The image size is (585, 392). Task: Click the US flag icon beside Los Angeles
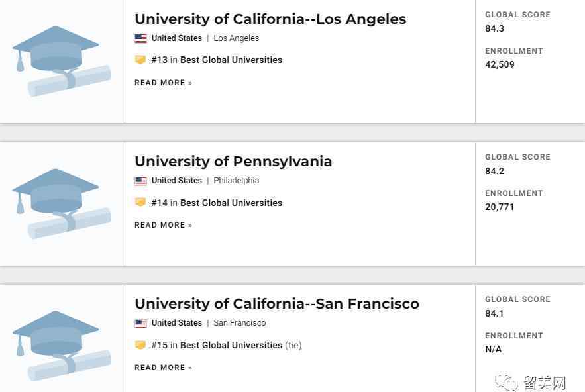140,38
